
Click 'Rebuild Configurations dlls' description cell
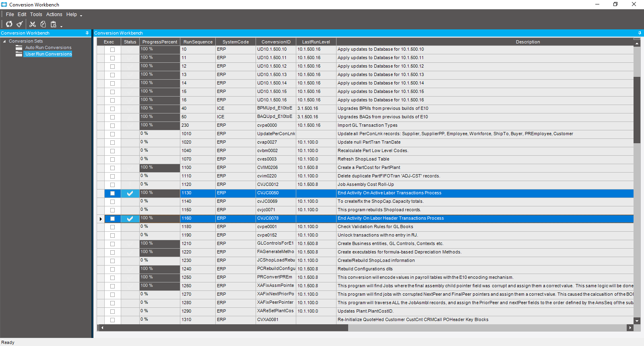pos(485,269)
